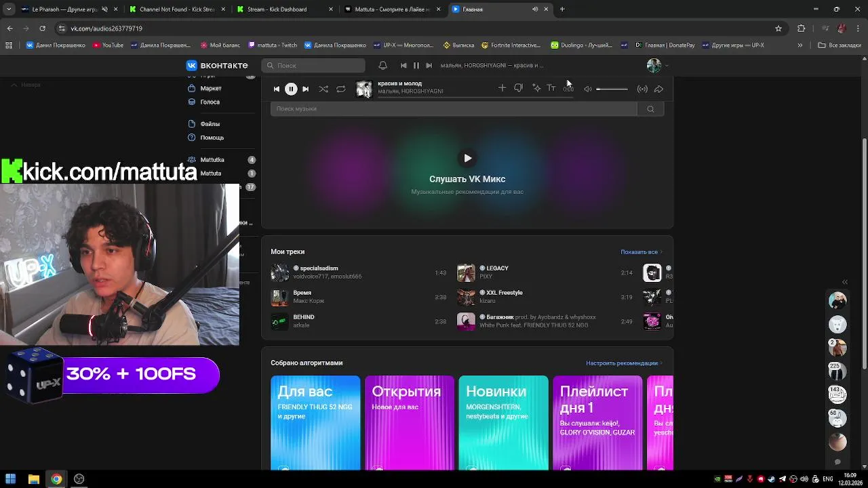Go to next track in the audio player
This screenshot has width=868, height=488.
[306, 89]
